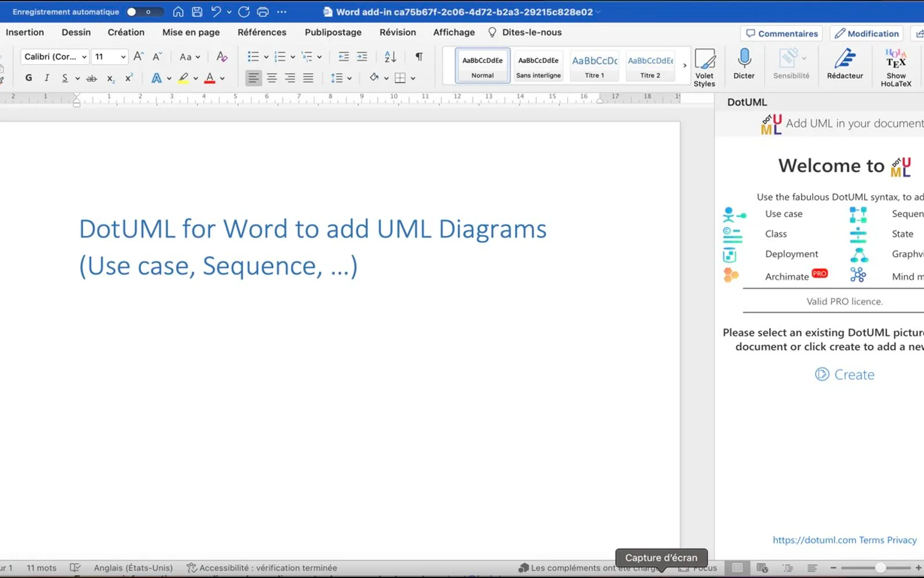Click the sort A-Z icon

pos(390,57)
